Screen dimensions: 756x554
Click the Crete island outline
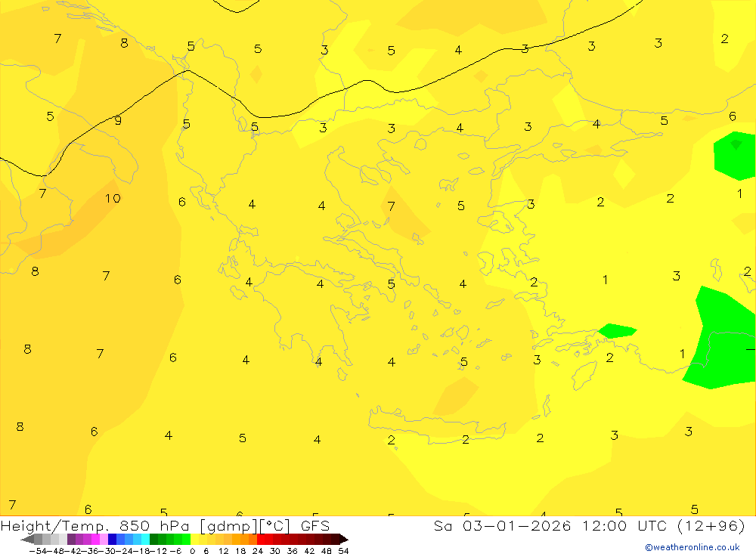pos(436,426)
